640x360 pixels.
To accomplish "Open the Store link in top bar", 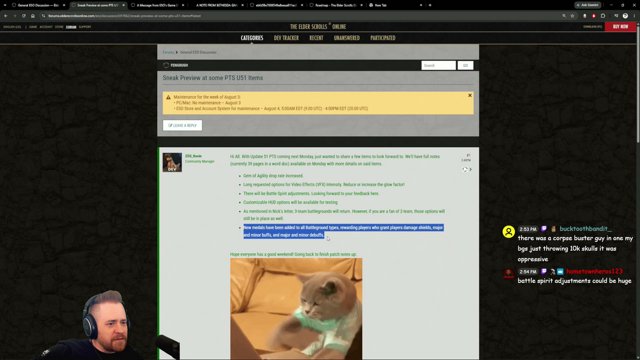I will tap(59, 27).
